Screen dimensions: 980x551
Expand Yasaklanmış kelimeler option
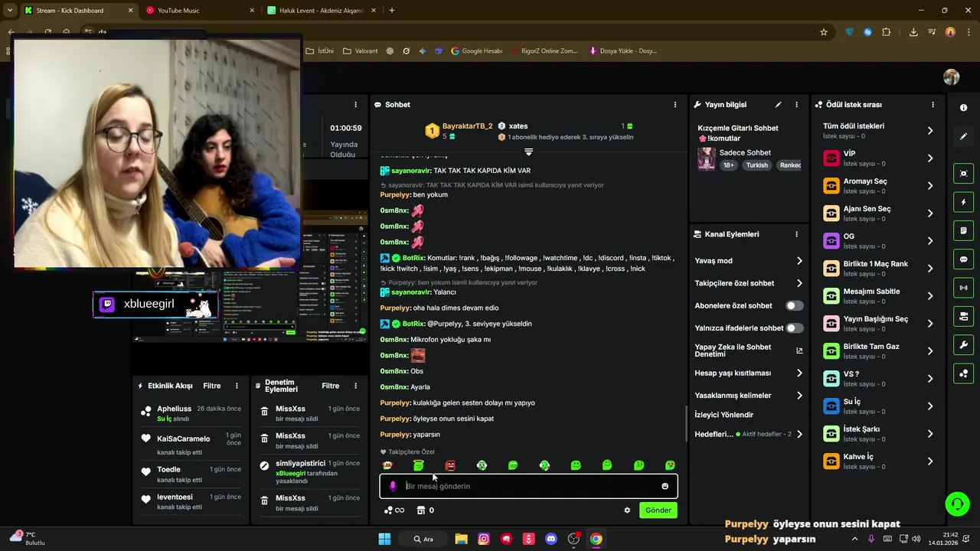(x=747, y=396)
